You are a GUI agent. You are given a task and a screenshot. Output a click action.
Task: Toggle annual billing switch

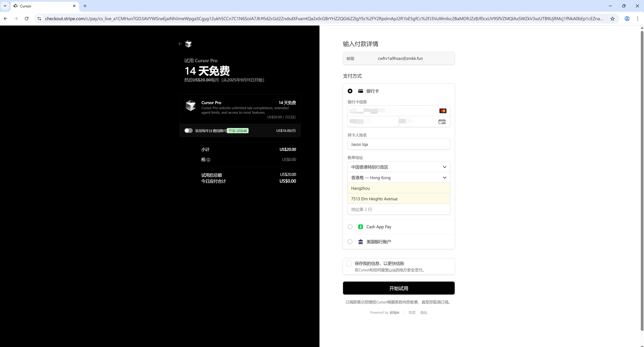click(188, 131)
